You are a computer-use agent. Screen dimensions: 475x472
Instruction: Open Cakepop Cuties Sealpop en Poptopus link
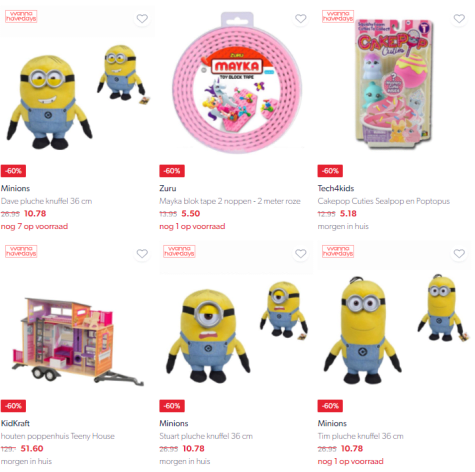[x=384, y=201]
